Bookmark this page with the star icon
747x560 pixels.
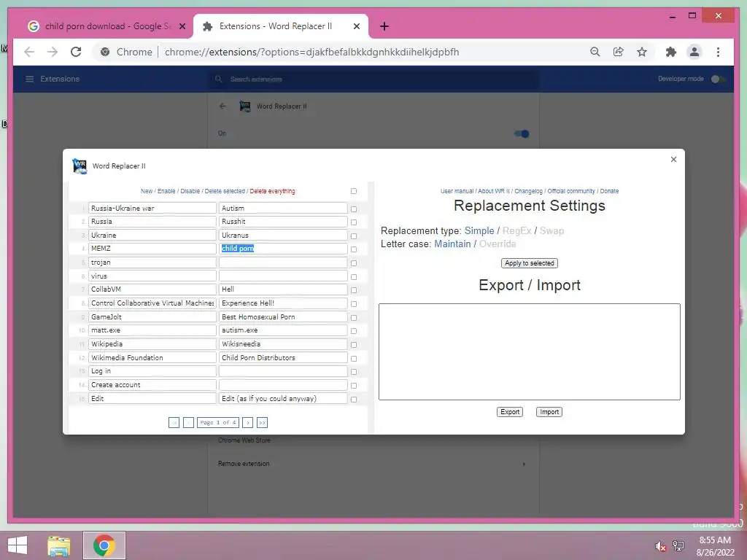click(x=642, y=52)
